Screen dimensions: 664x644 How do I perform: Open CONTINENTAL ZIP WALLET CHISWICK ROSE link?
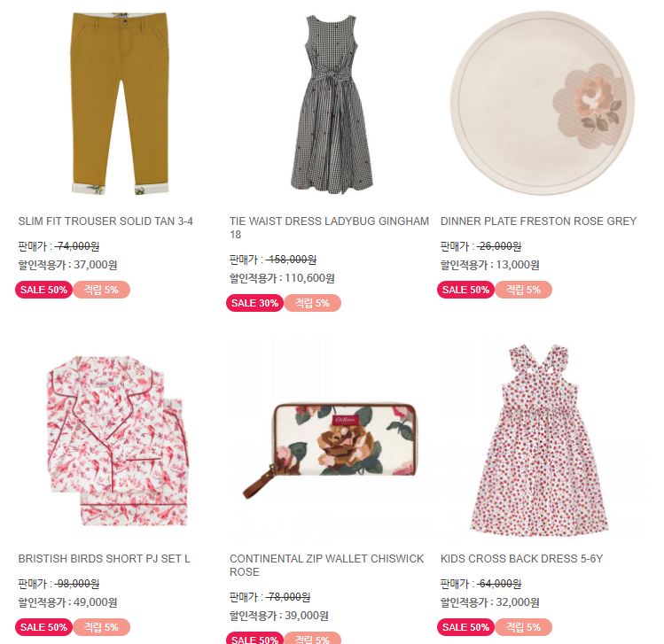point(326,565)
